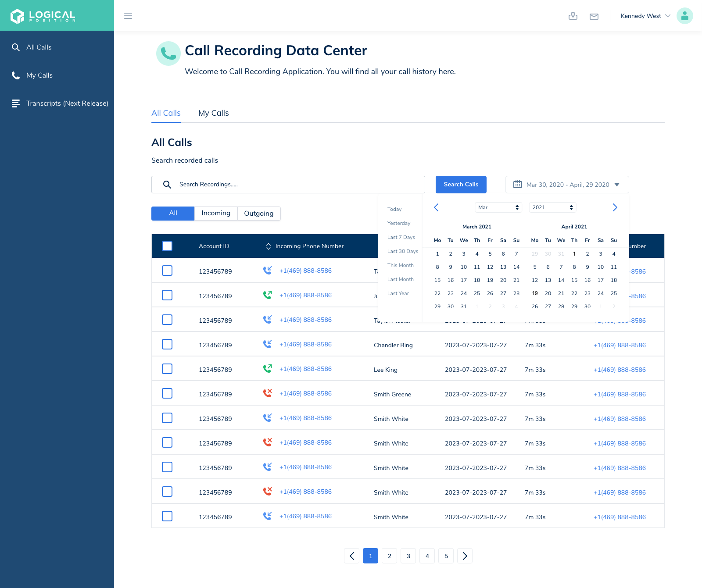Choose the Last 30 Days preset

coord(402,251)
